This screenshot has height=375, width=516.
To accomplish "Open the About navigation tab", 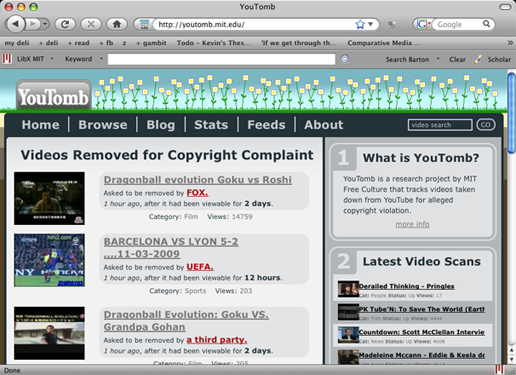I will tap(323, 125).
